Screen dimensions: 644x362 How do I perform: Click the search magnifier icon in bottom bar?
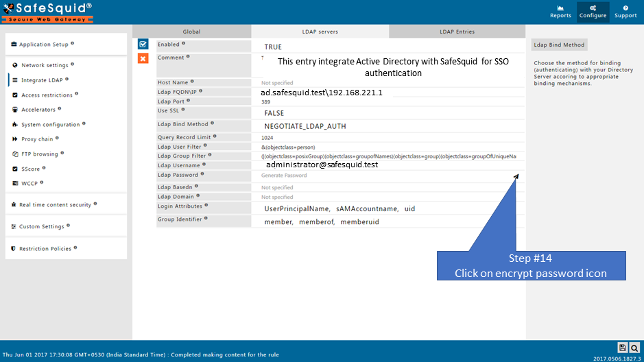(634, 348)
